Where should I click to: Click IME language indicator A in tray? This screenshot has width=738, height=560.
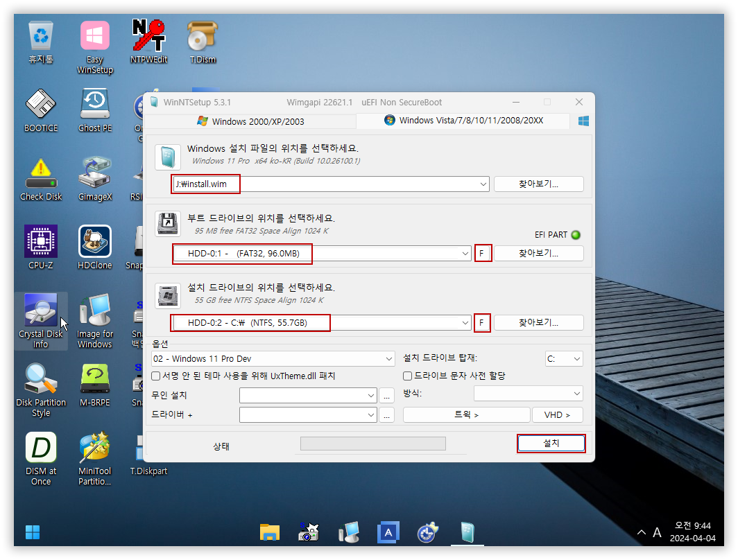coord(657,532)
